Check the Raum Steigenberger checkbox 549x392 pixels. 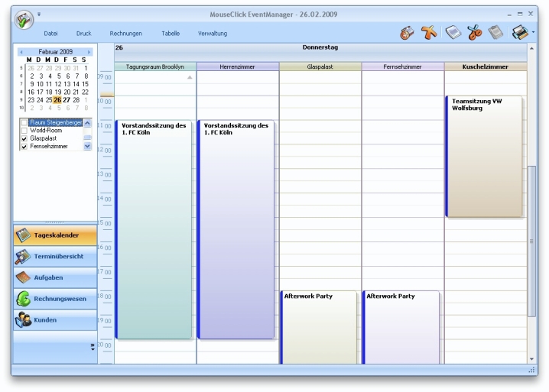[x=24, y=122]
